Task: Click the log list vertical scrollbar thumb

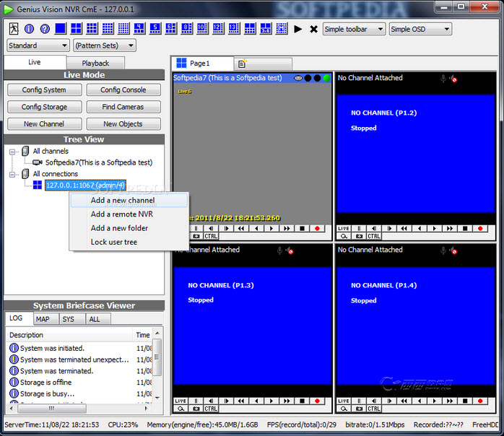Action: pos(157,357)
